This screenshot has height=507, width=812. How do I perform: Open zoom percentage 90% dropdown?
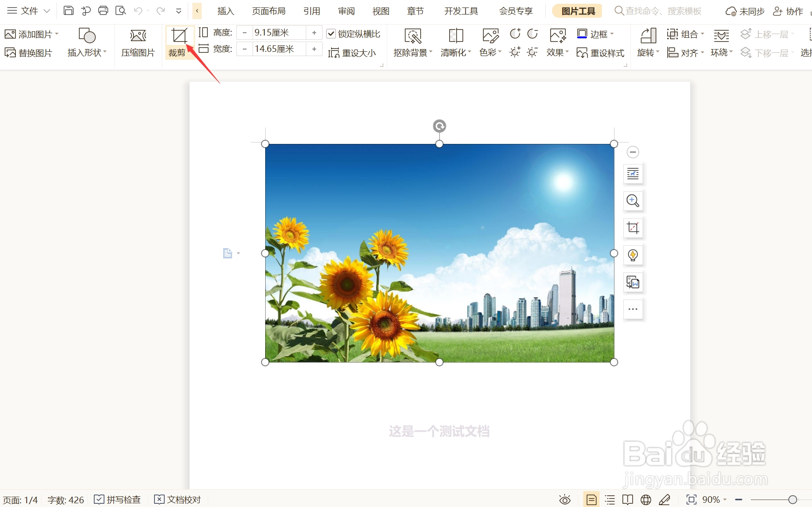(725, 500)
